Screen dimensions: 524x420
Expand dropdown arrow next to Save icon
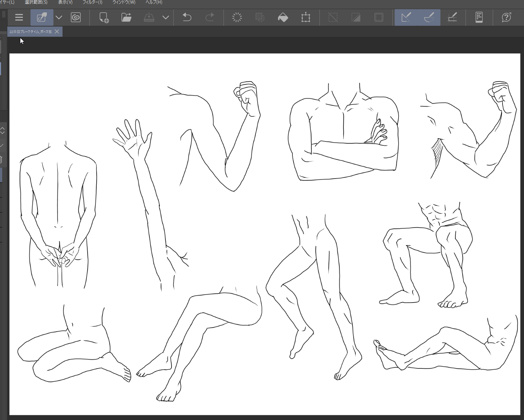coord(166,17)
